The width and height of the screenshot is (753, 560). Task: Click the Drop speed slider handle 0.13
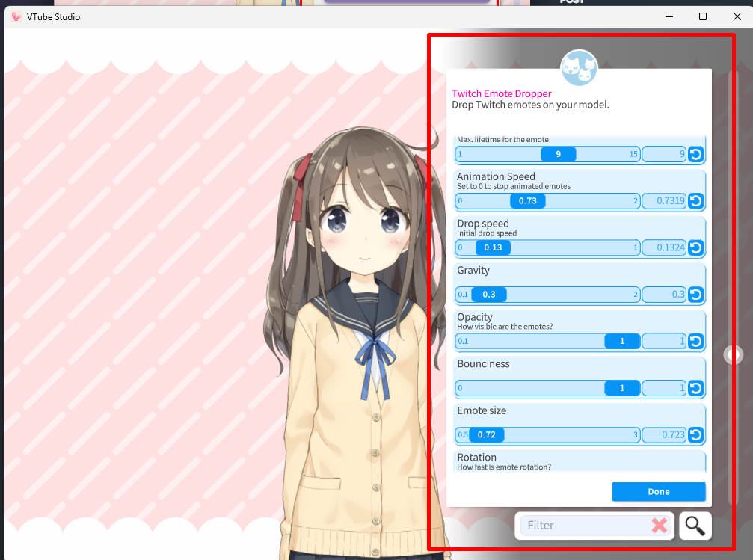click(493, 247)
